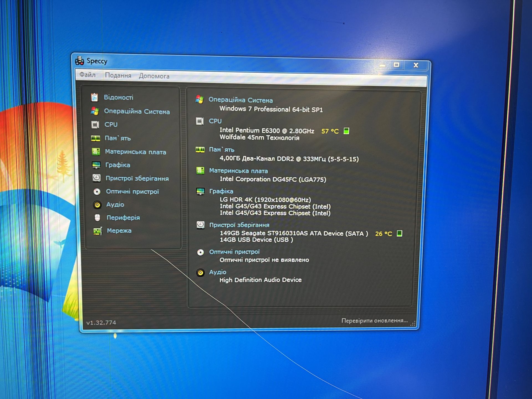This screenshot has height=399, width=532.
Task: Open the Подання menu
Action: [x=118, y=75]
